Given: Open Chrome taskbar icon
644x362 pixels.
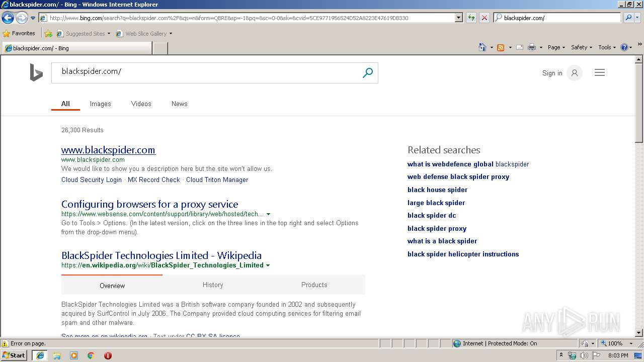Looking at the screenshot, I should pos(91,355).
